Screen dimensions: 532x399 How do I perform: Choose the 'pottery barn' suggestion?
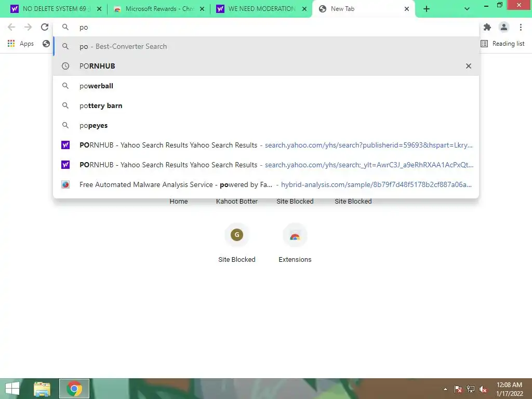266,105
